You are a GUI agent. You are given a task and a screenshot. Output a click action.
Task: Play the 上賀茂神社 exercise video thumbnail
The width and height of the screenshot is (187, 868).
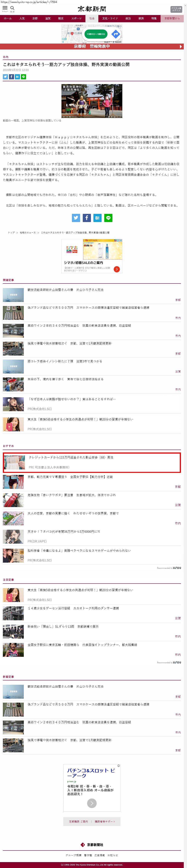point(92,101)
